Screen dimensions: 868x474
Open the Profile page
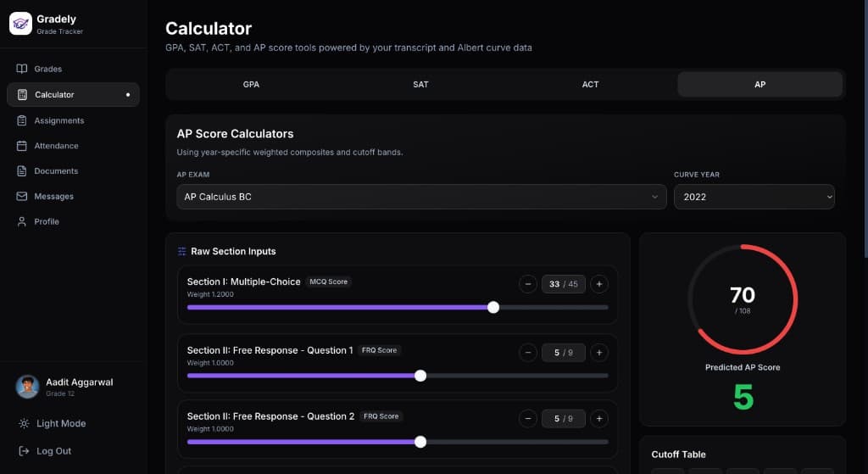tap(73, 221)
